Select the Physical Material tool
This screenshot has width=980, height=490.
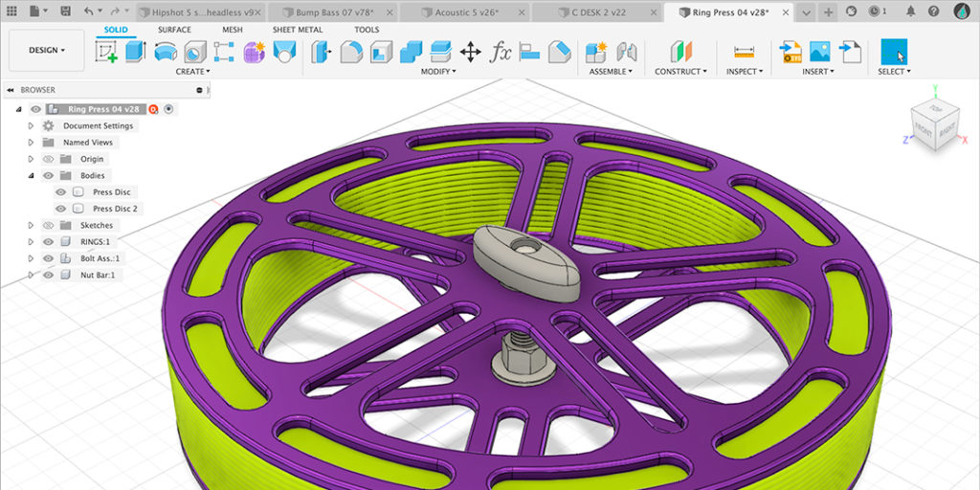point(559,52)
